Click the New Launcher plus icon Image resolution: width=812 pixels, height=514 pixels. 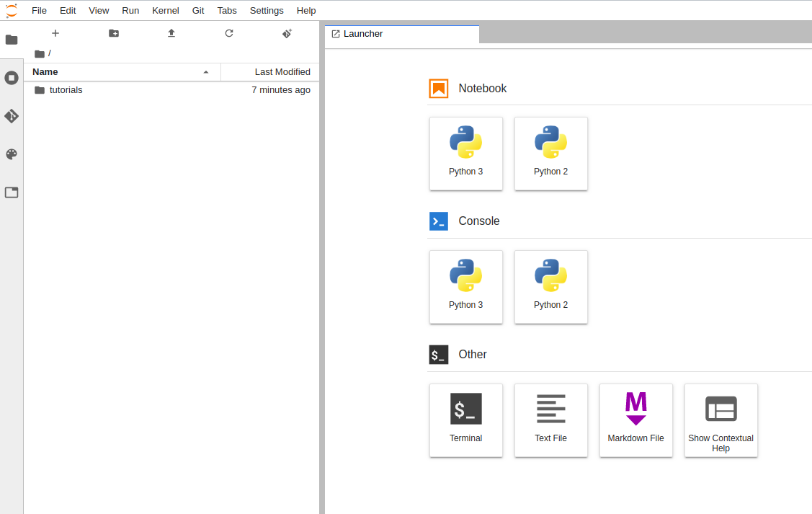pyautogui.click(x=55, y=33)
